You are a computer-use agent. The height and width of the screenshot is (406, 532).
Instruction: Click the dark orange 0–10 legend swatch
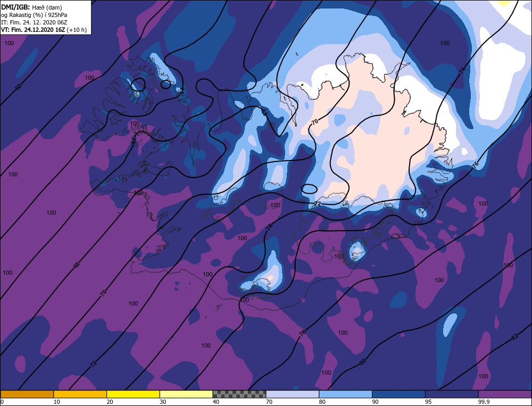(27, 394)
